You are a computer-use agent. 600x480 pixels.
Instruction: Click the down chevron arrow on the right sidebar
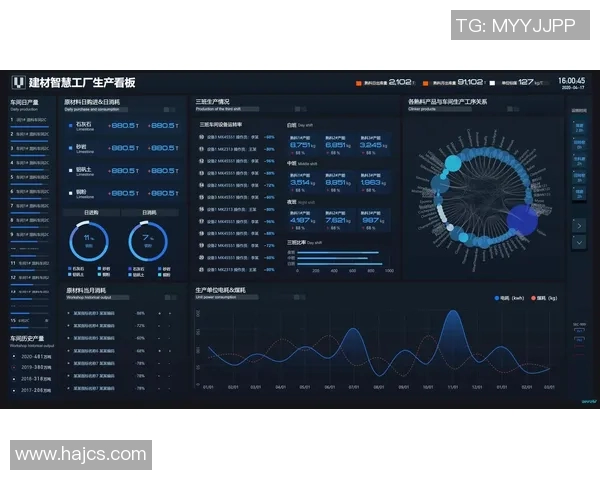(579, 242)
